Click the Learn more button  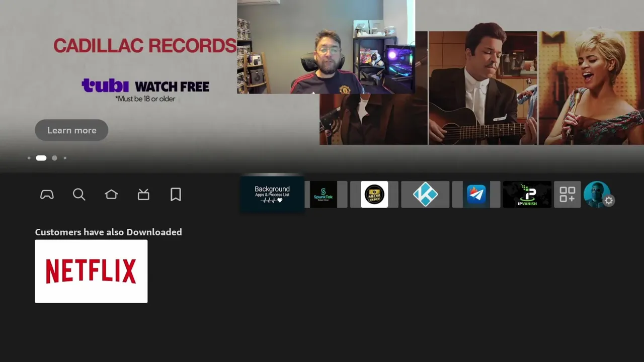click(x=71, y=130)
